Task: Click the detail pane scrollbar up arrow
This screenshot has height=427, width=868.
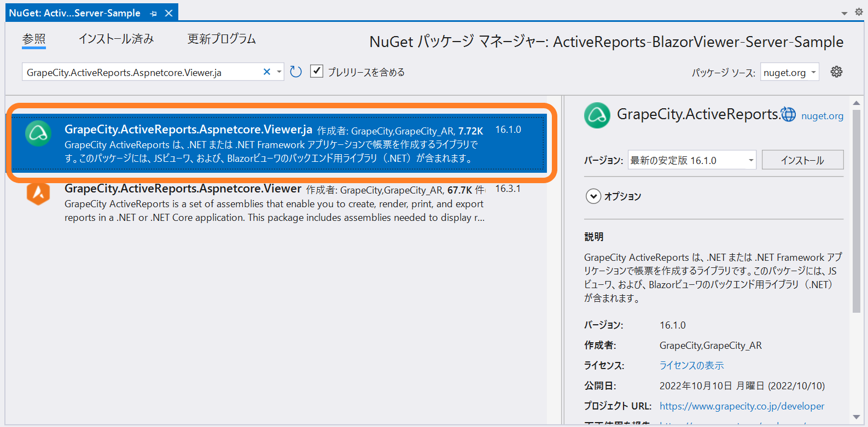Action: click(857, 103)
